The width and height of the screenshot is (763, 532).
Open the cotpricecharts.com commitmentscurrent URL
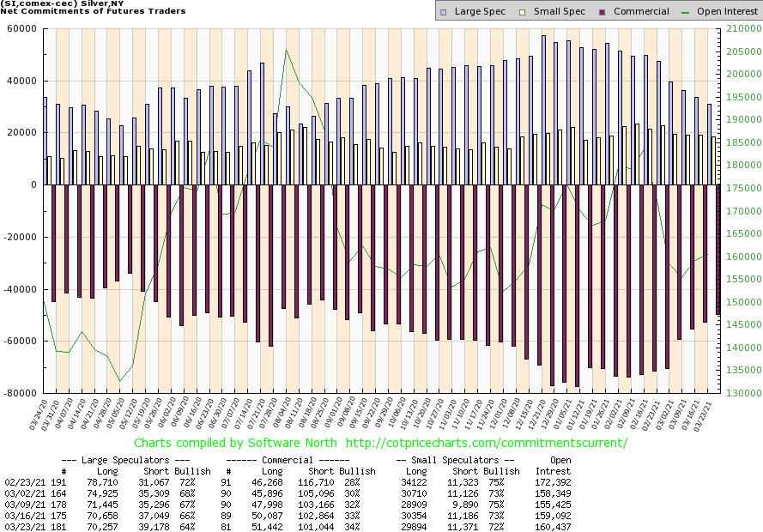click(487, 443)
